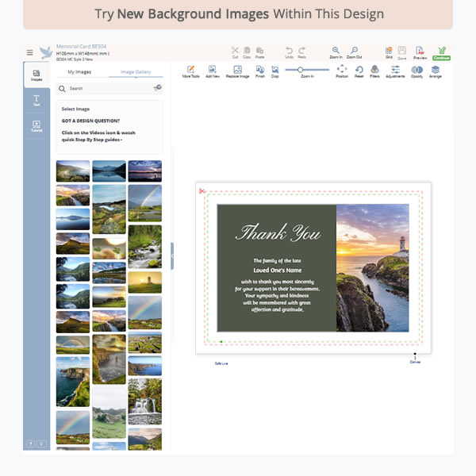Switch to the Image Gallery tab

(x=136, y=72)
